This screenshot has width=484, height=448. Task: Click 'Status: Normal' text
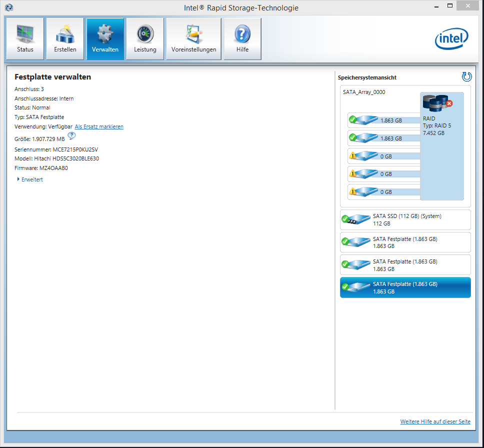tap(32, 107)
